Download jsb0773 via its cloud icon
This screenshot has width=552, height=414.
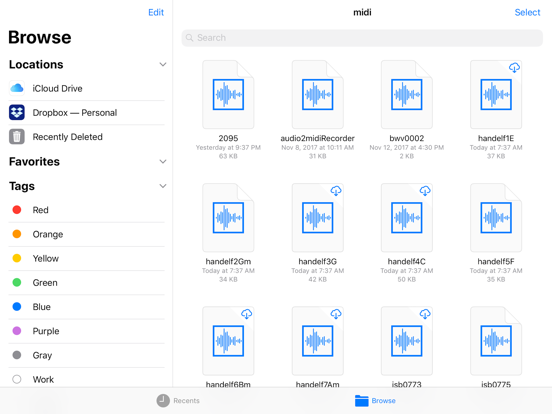point(425,314)
